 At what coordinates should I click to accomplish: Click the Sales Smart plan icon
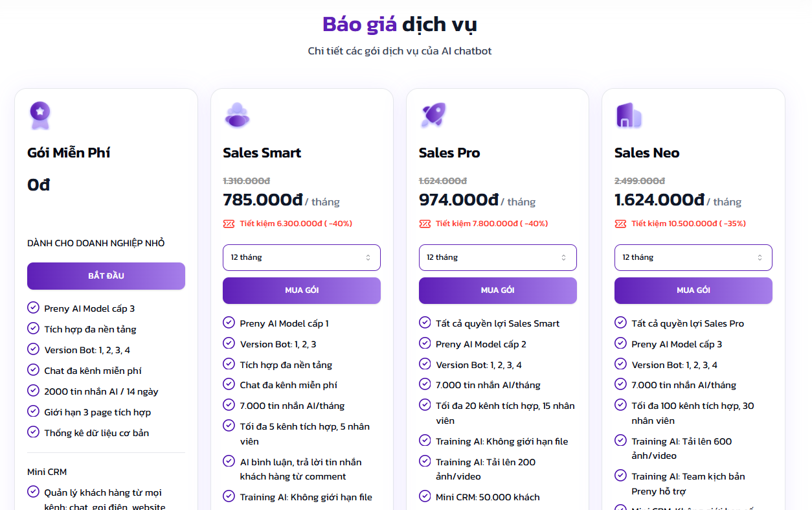click(236, 115)
